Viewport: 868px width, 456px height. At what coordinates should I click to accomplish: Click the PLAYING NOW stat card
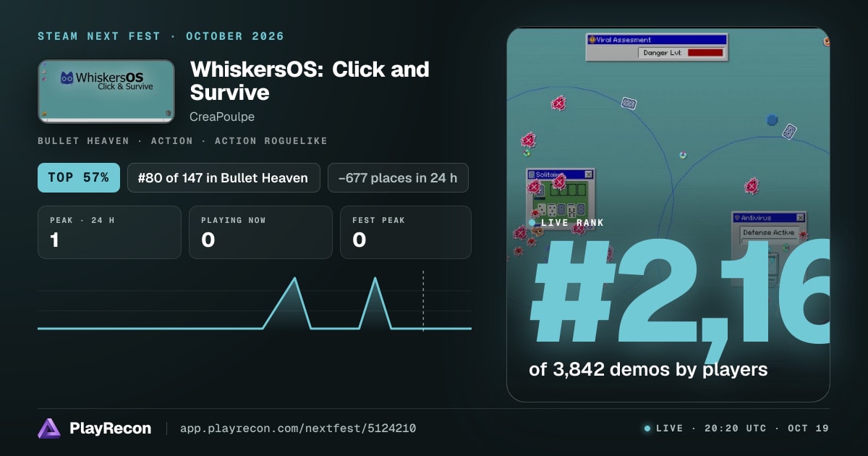pyautogui.click(x=260, y=232)
